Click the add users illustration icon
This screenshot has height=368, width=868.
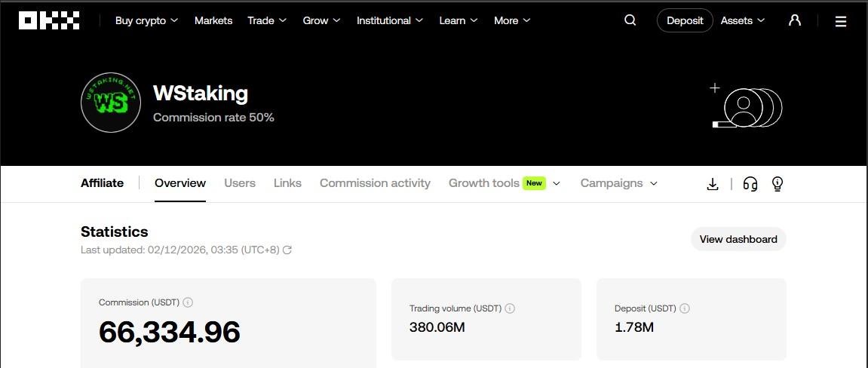click(747, 106)
